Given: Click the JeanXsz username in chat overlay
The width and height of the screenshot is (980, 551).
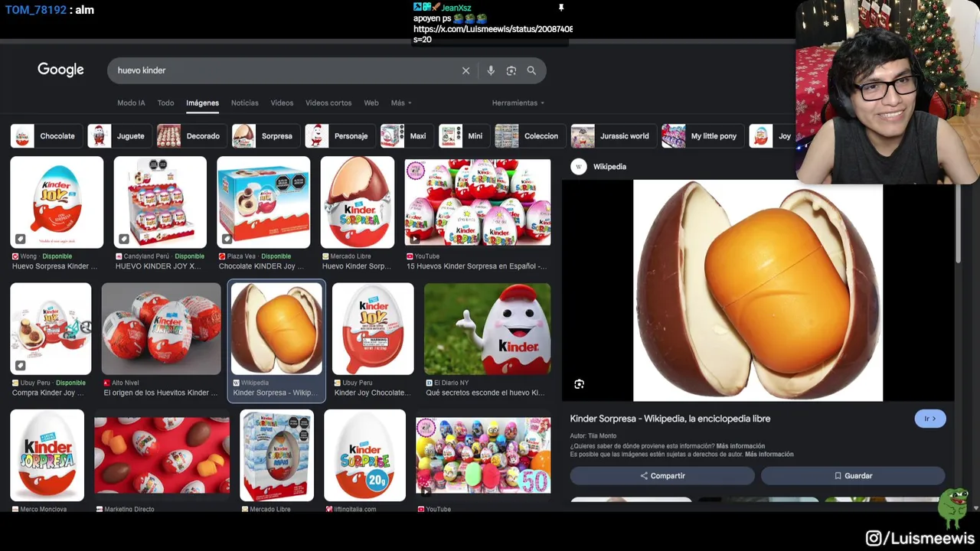Looking at the screenshot, I should click(456, 8).
